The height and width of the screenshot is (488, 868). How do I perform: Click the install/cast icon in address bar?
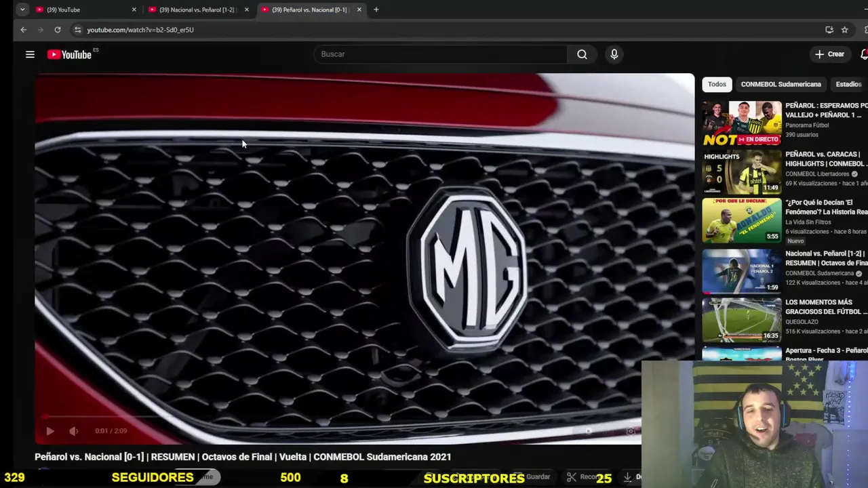coord(829,30)
